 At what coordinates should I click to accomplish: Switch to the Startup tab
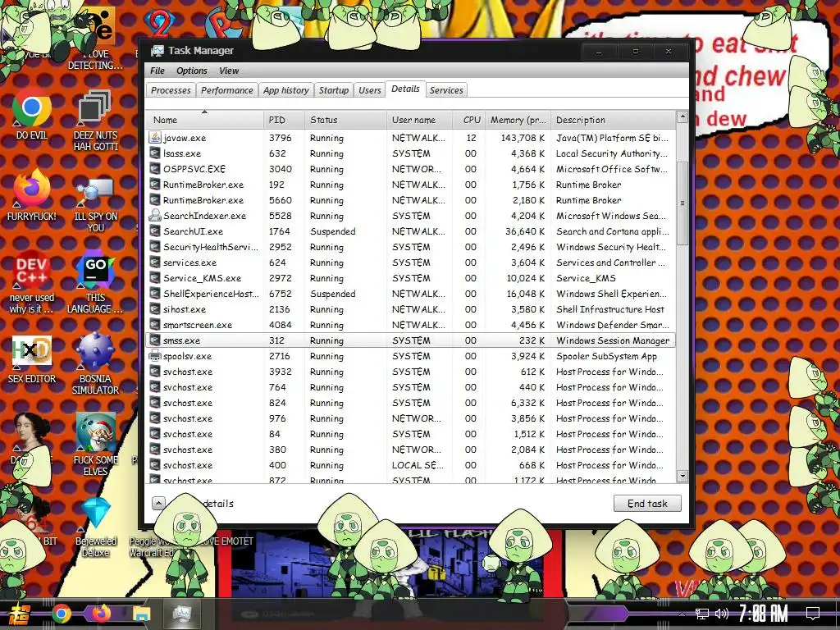point(334,90)
